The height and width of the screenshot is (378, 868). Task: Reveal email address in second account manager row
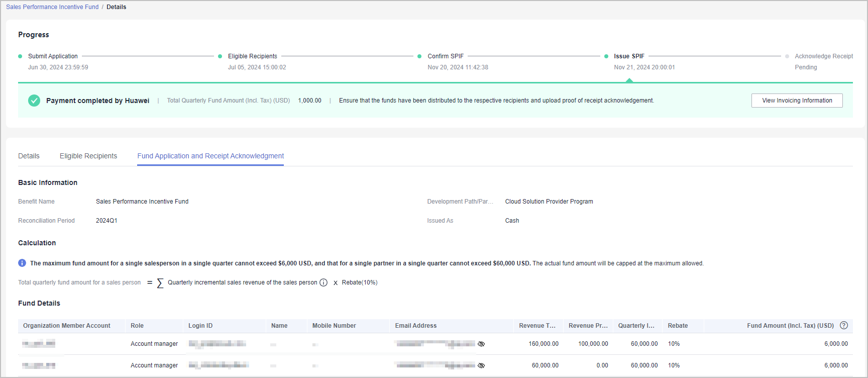(x=481, y=365)
